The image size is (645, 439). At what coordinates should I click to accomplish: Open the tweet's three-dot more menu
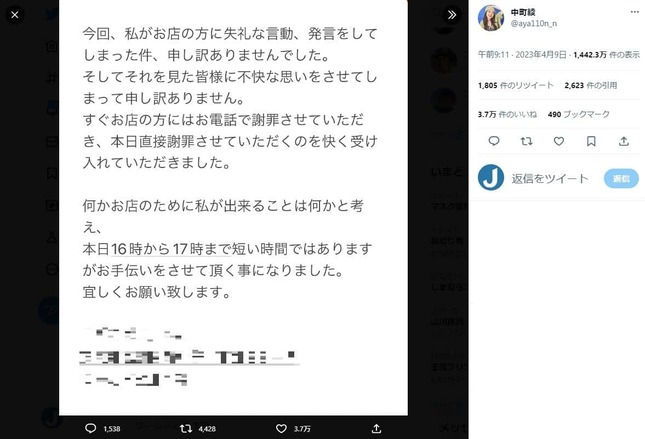click(635, 12)
